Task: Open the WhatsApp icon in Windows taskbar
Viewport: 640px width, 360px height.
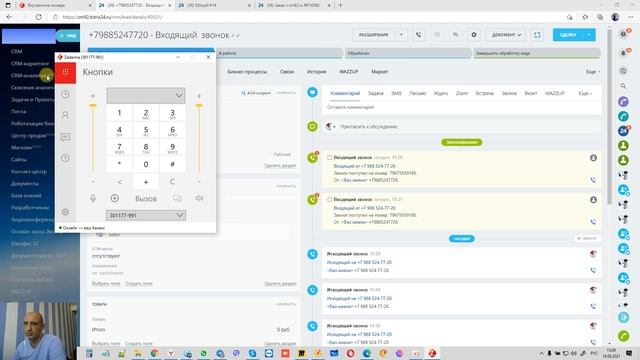Action: 203,353
